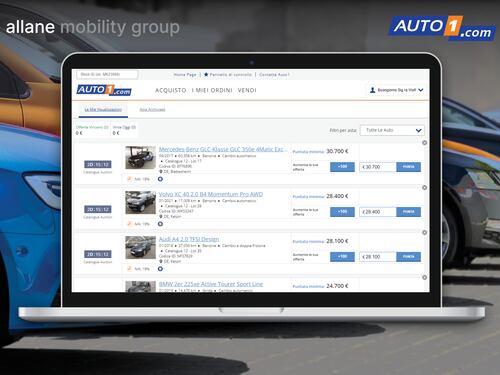The height and width of the screenshot is (375, 500).
Task: Open the VENDI menu
Action: pos(247,90)
